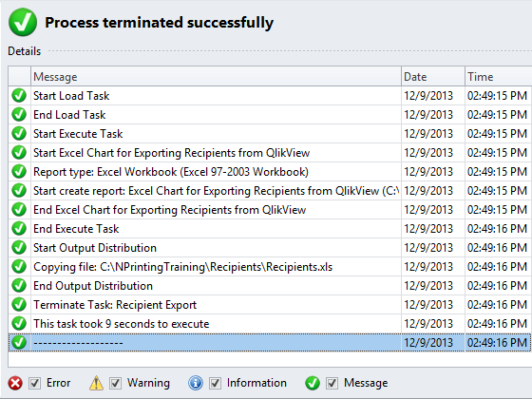Click the blue Information filter icon
This screenshot has width=532, height=399.
[x=196, y=383]
